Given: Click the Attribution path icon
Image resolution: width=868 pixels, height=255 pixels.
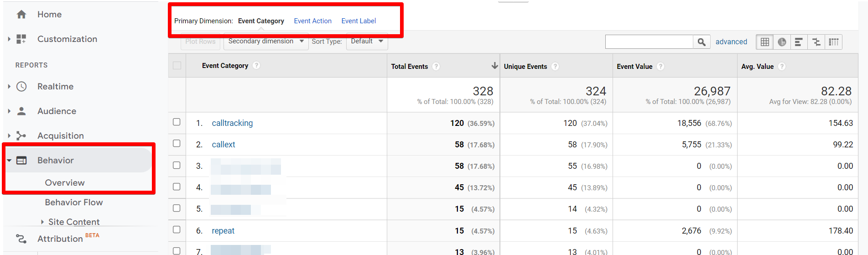Looking at the screenshot, I should pos(21,239).
